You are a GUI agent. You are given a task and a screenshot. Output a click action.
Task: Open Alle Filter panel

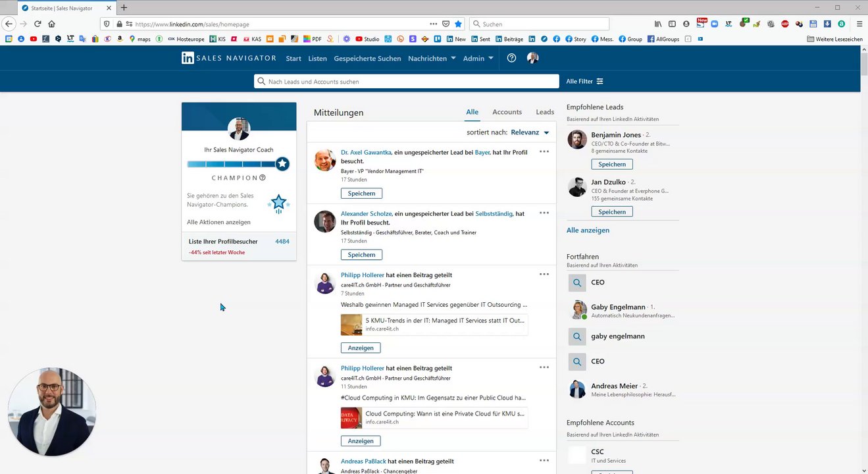[584, 82]
